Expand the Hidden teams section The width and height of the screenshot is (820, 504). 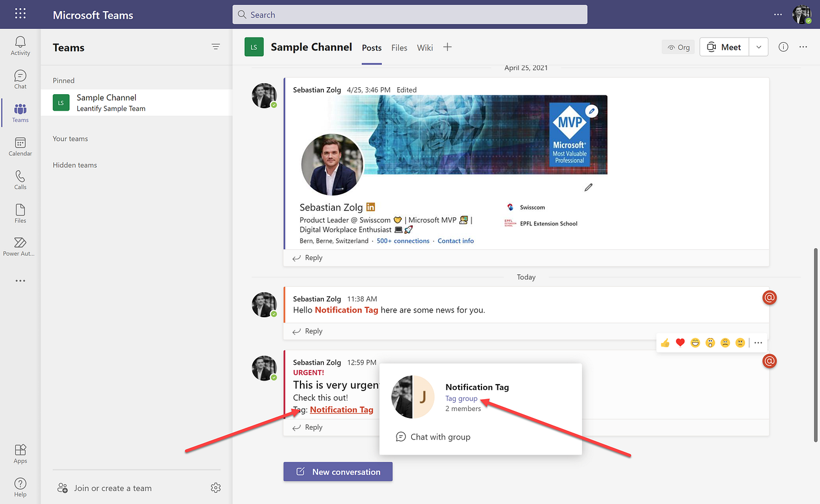pyautogui.click(x=75, y=165)
